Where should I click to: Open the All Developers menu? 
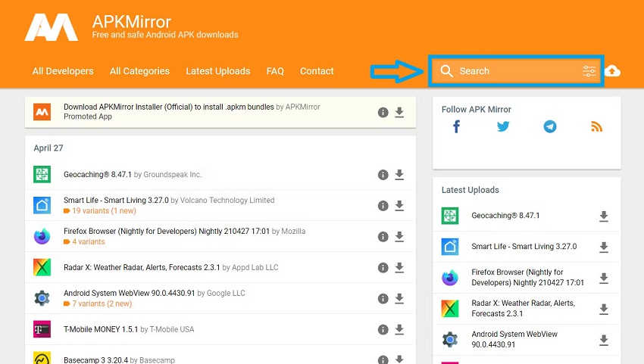[x=63, y=71]
